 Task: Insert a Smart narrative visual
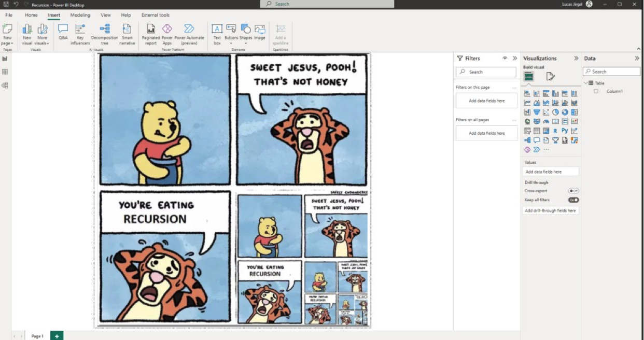coord(127,32)
